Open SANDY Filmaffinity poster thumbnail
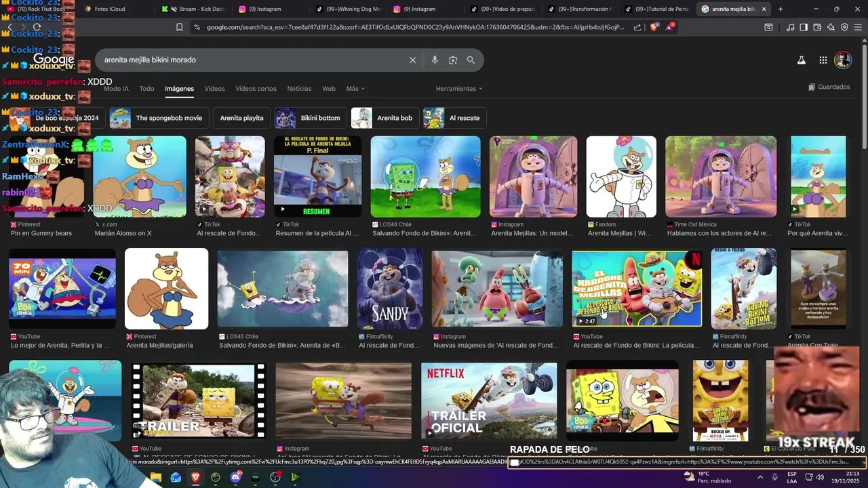The image size is (868, 488). 390,289
